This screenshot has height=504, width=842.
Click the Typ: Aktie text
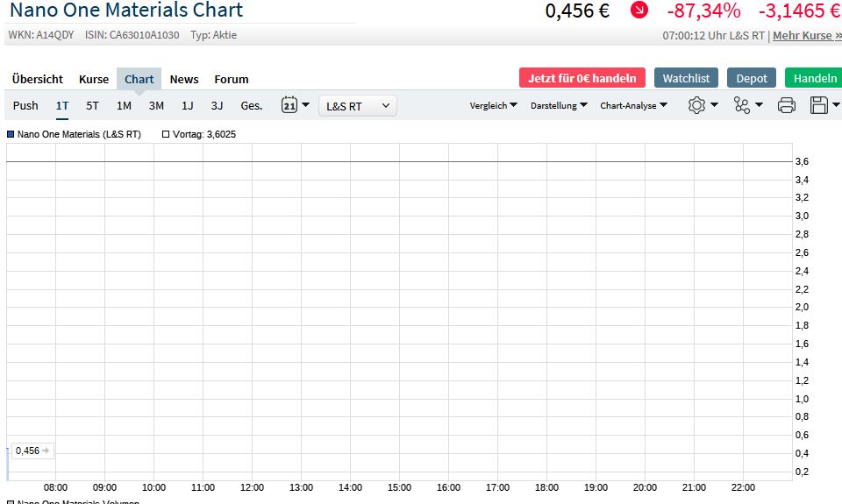coord(213,35)
